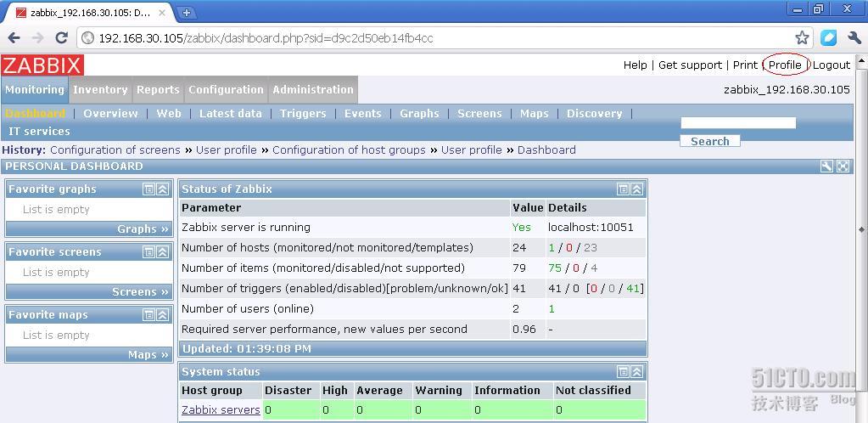Click Graphs » in Favorite graphs
Image resolution: width=868 pixels, height=423 pixels.
143,229
